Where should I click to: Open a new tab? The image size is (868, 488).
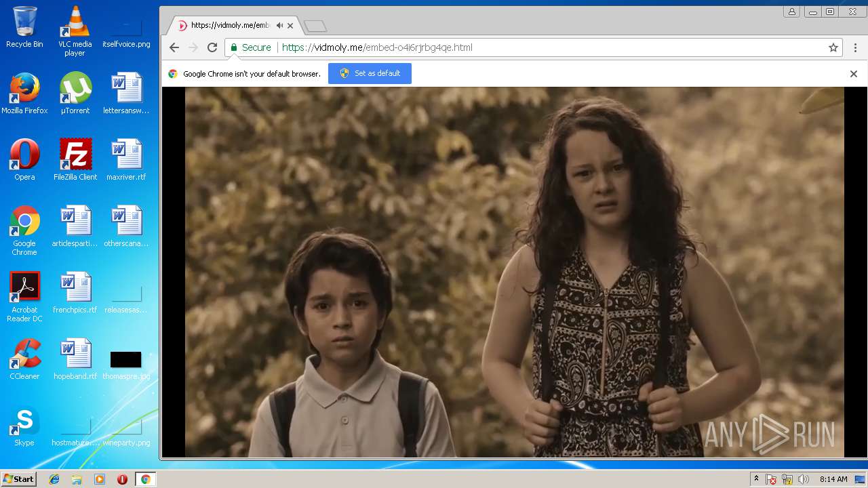point(315,26)
